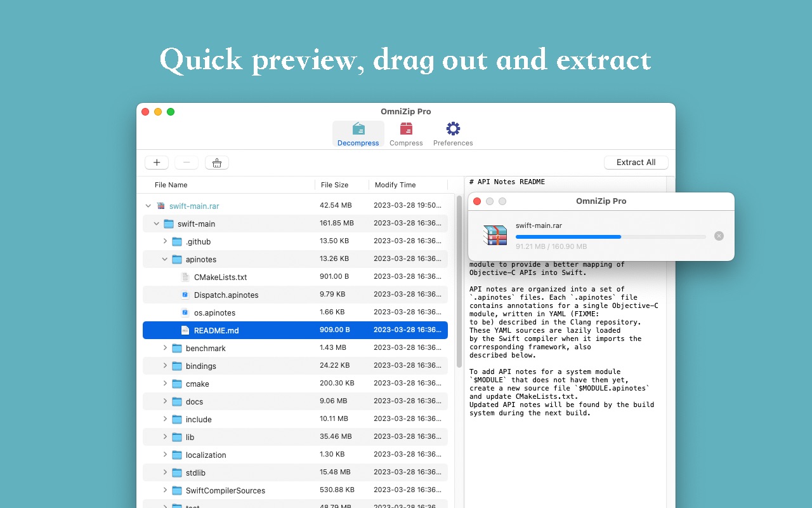Click the Dispatch.apinotes file icon

click(x=185, y=295)
